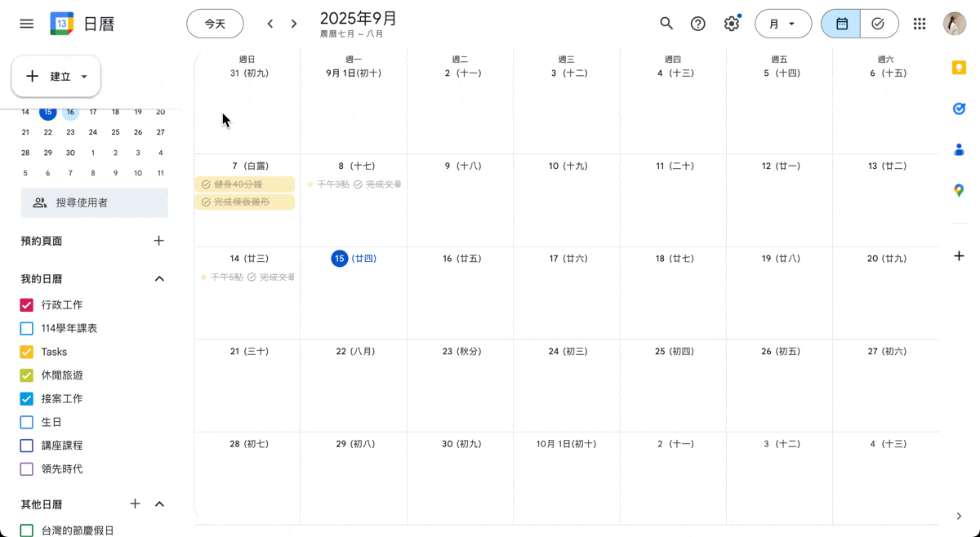Screen dimensions: 980x537
Task: Enable the 114學年課表 calendar checkbox
Action: tap(27, 329)
